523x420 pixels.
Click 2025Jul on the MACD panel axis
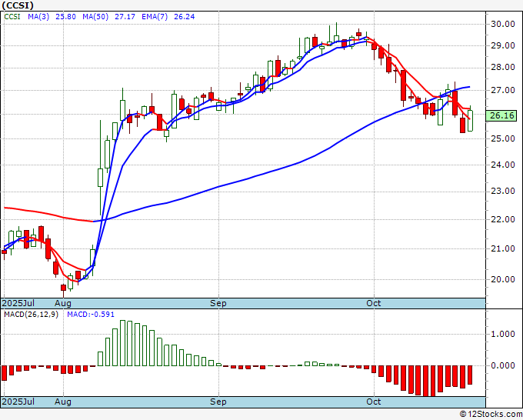pyautogui.click(x=18, y=402)
